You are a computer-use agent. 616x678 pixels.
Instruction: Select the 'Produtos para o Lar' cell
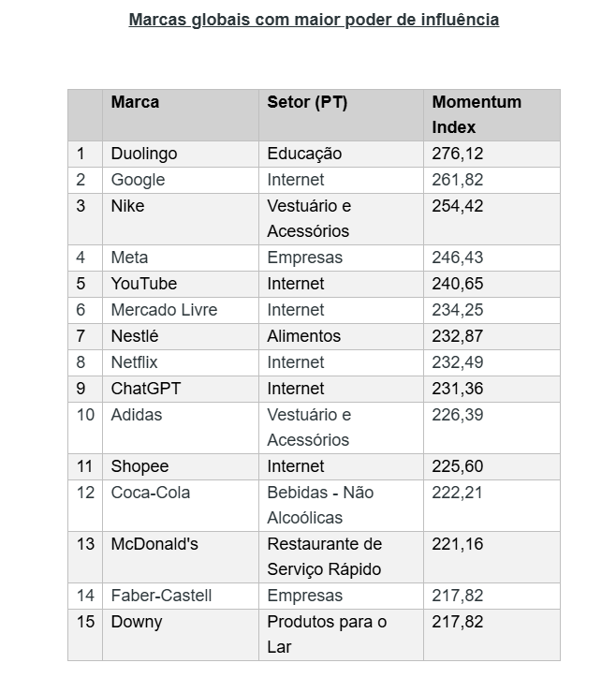pyautogui.click(x=327, y=634)
